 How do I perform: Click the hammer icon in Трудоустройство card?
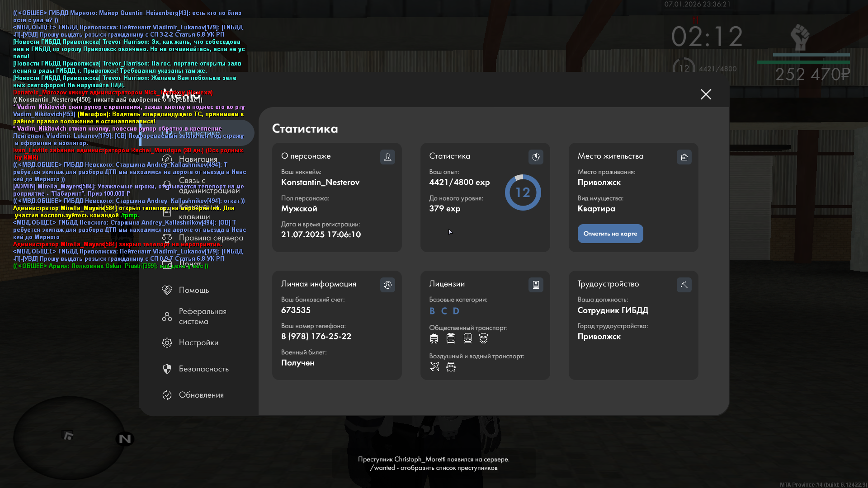click(x=684, y=285)
